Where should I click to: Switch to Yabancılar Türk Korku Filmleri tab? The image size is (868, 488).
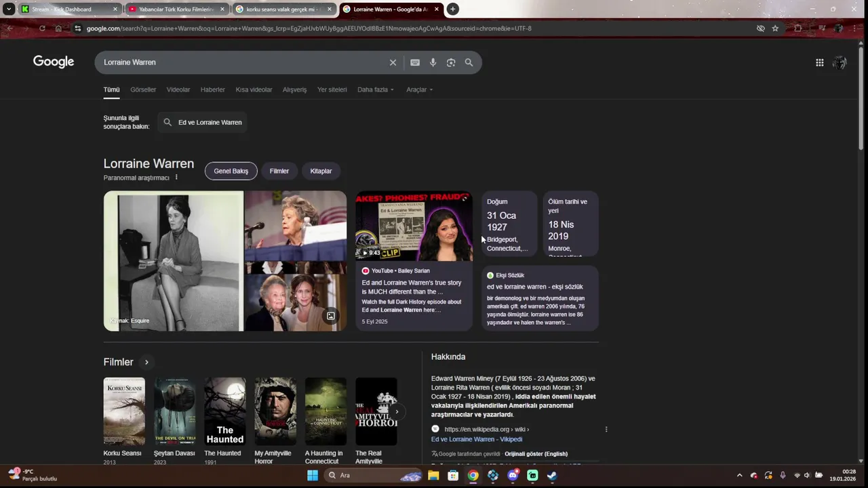coord(176,9)
